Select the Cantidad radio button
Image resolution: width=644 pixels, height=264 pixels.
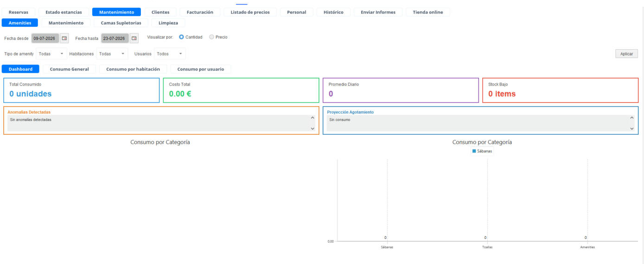point(181,37)
